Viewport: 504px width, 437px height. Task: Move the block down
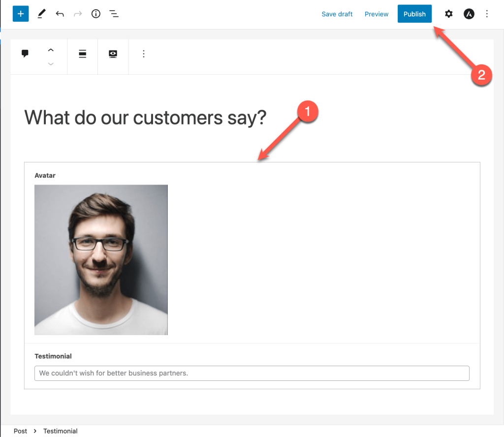(x=51, y=64)
